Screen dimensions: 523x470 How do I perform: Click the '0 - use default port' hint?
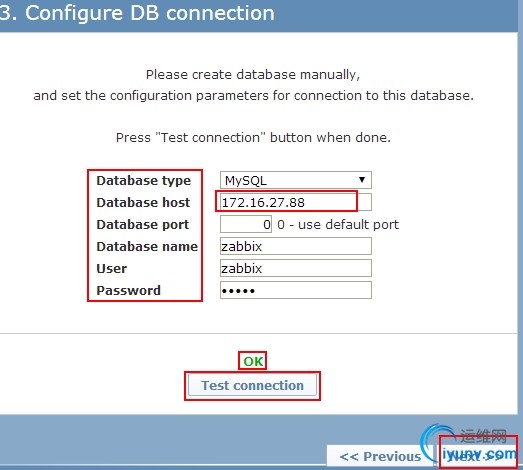click(x=338, y=224)
